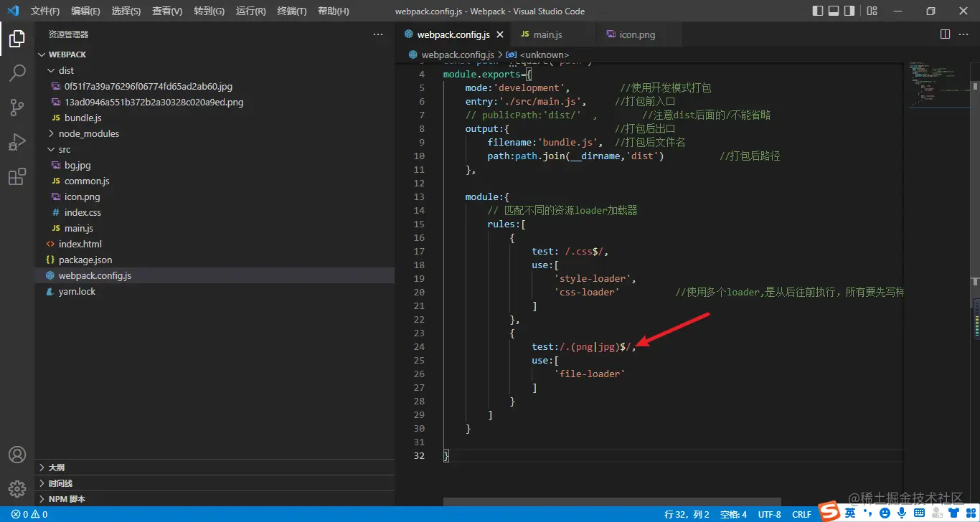This screenshot has width=980, height=522.
Task: Open the 终端(T) menu
Action: [291, 11]
